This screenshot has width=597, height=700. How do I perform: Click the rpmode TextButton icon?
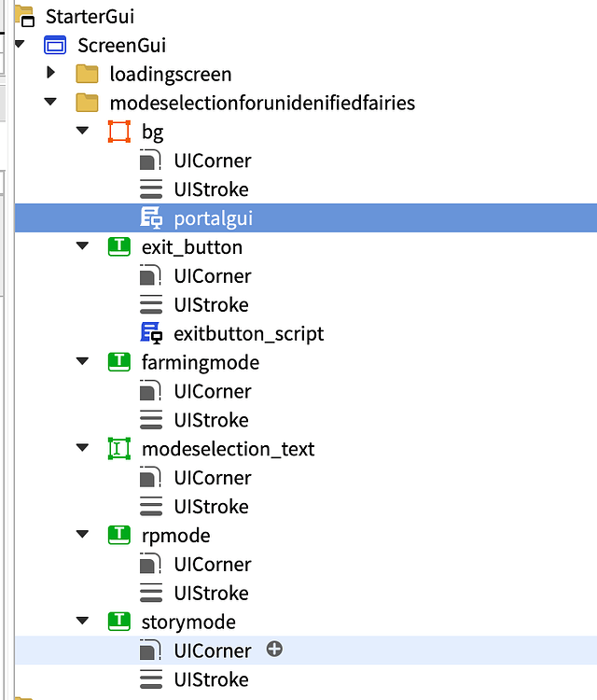point(119,535)
